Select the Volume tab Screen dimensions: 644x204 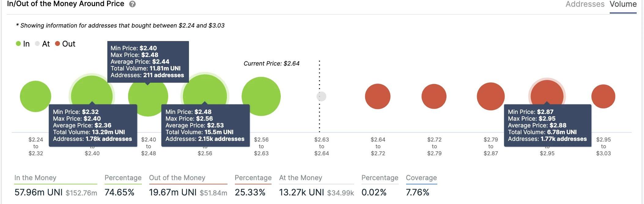[623, 4]
